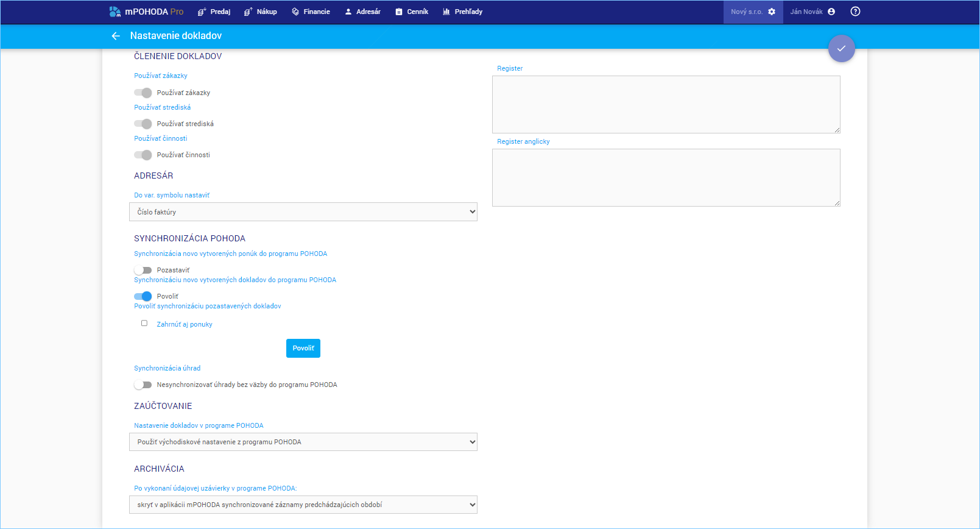Open the Nákup menu

(x=261, y=12)
